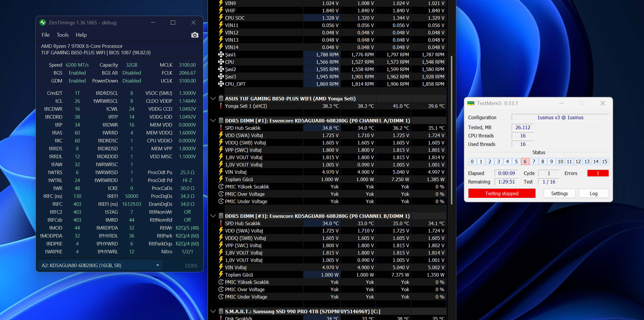The image size is (644, 320).
Task: Select test status box 1 in TestMem5
Action: (x=481, y=161)
